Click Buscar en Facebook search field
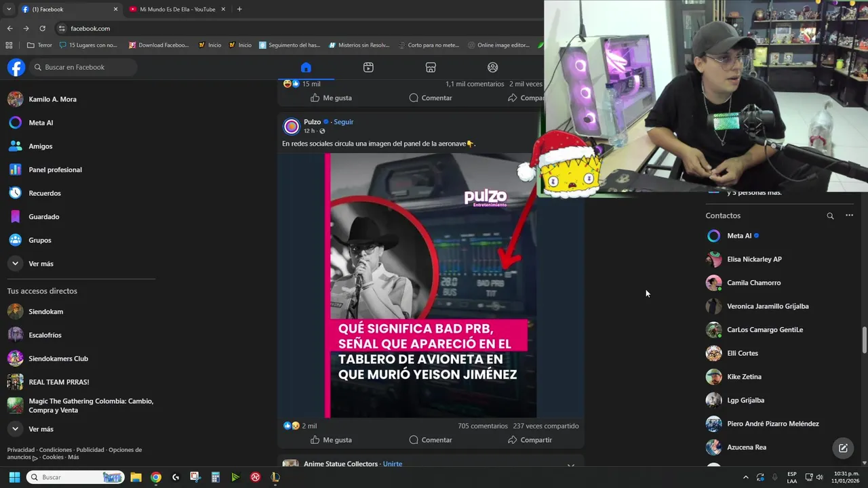The image size is (868, 488). pyautogui.click(x=83, y=67)
